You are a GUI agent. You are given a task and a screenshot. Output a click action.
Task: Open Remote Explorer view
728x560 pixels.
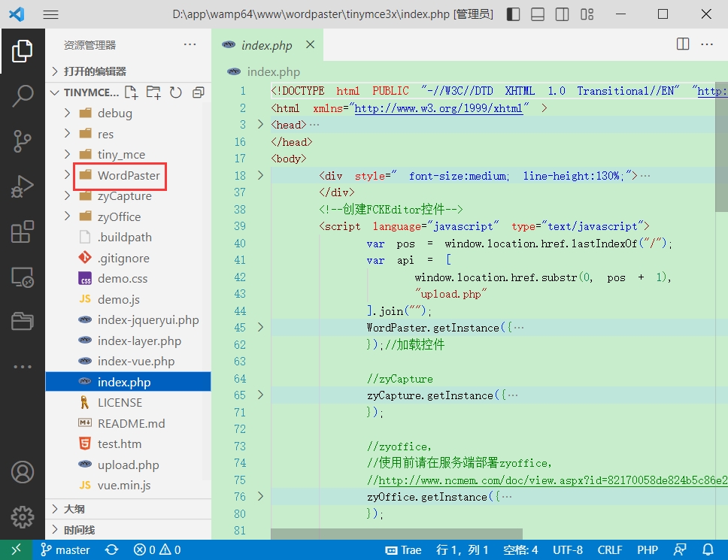click(23, 277)
